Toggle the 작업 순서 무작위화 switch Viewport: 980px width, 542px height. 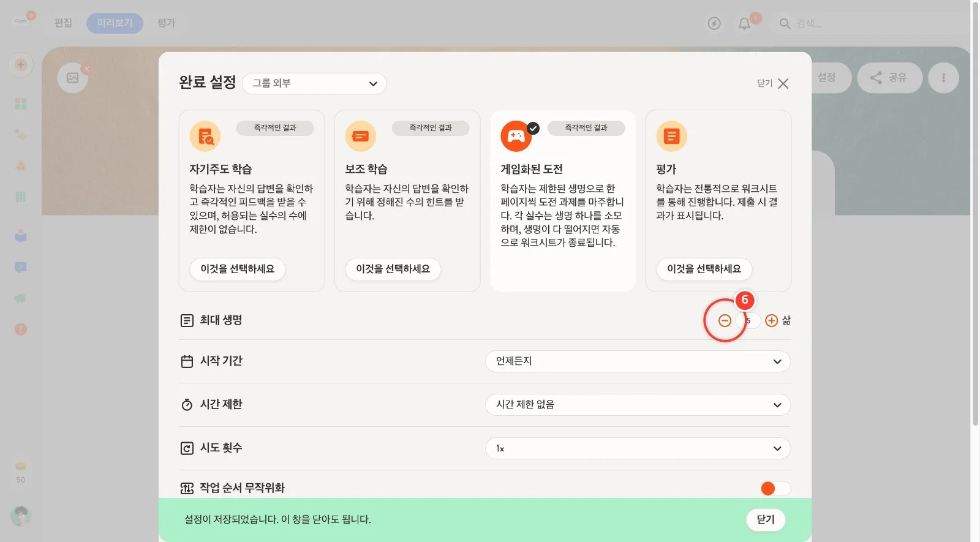click(x=775, y=488)
